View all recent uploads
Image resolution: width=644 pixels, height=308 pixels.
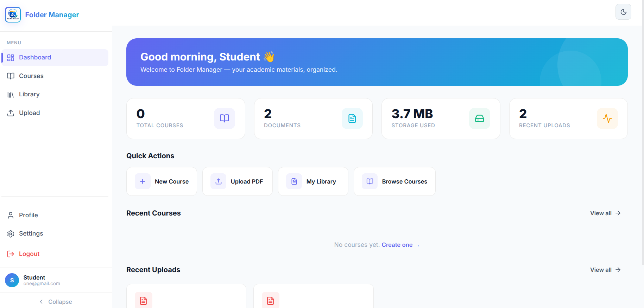[605, 270]
